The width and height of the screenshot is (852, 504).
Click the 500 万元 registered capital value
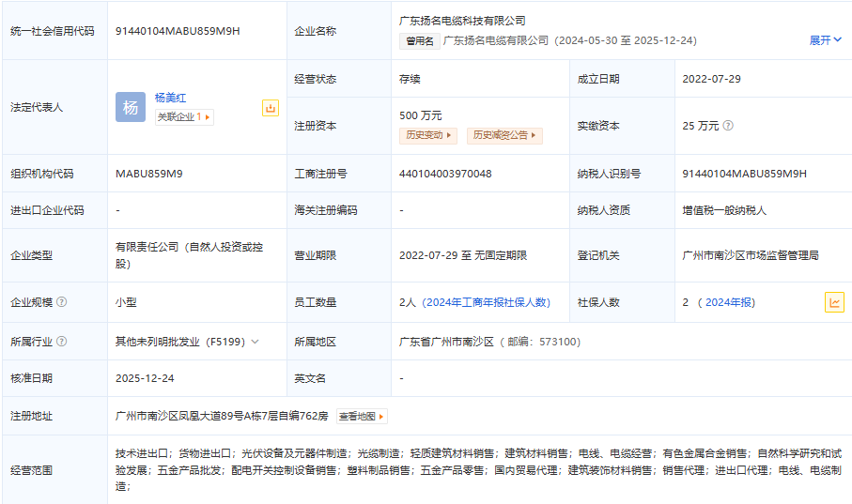(x=421, y=115)
